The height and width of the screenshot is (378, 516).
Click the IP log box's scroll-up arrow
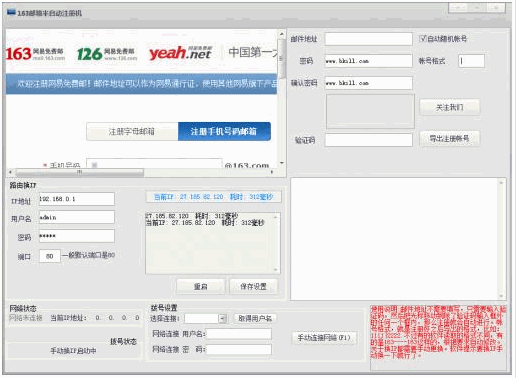pyautogui.click(x=276, y=217)
